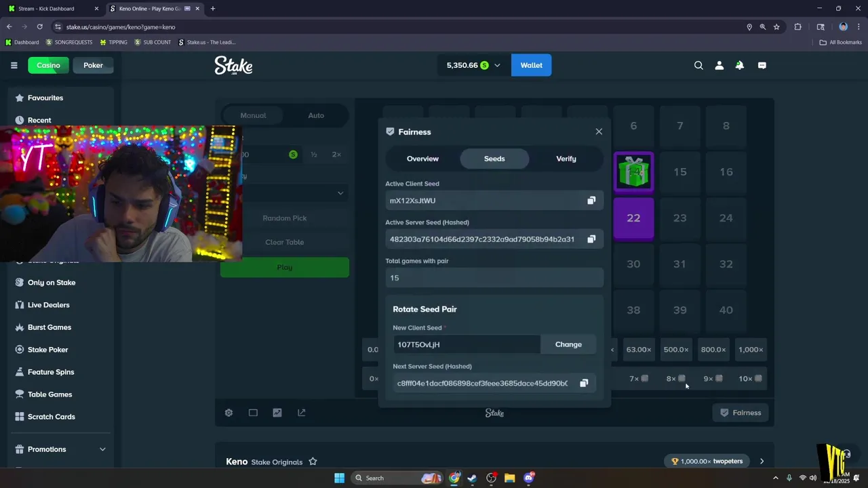
Task: Expand the twopeters win details arrow
Action: pos(762,462)
